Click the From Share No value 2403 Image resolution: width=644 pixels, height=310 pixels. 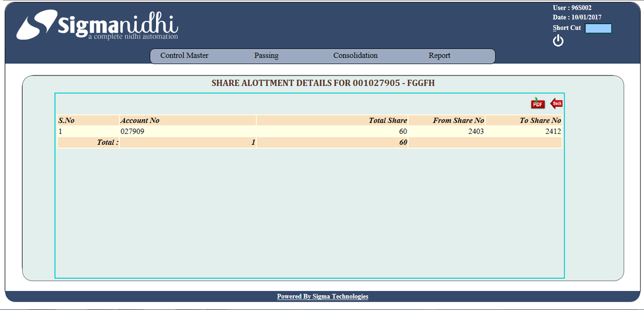476,131
